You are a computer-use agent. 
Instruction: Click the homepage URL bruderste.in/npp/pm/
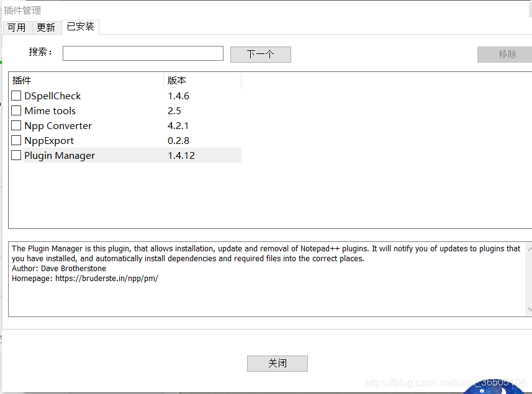107,279
